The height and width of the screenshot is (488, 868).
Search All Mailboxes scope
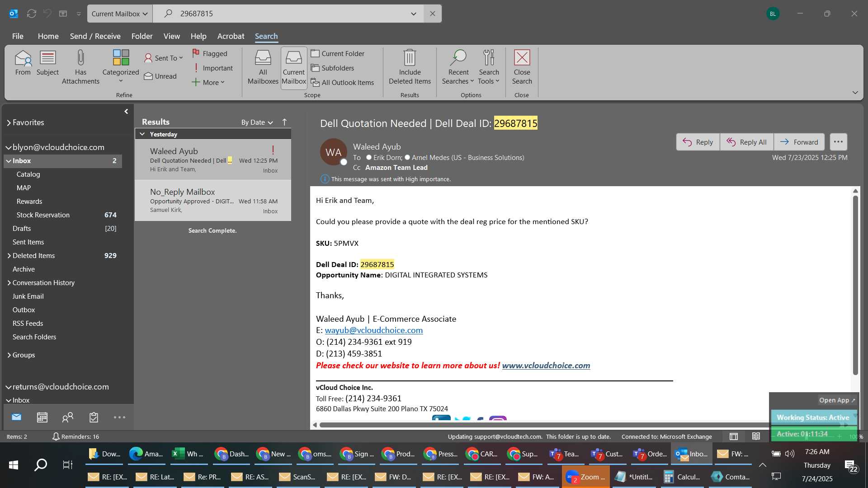pyautogui.click(x=263, y=68)
